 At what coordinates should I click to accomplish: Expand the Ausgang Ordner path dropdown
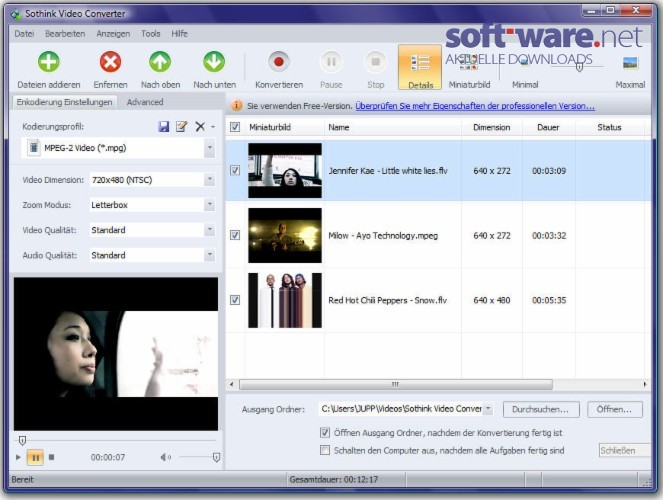point(488,409)
